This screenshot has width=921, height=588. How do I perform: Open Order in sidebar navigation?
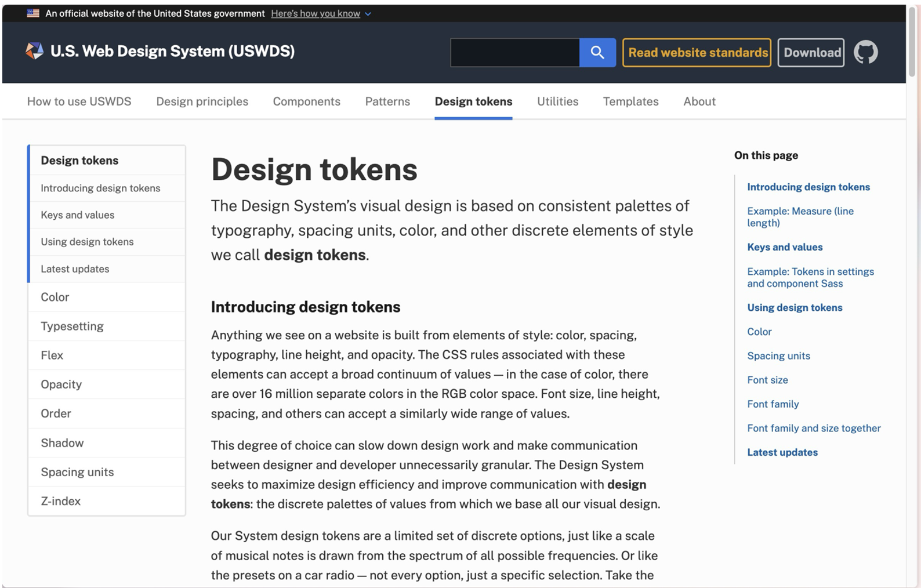[107, 413]
